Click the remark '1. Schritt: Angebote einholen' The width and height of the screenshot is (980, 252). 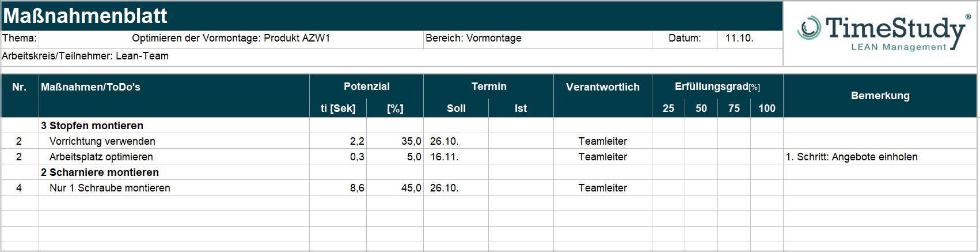[852, 157]
